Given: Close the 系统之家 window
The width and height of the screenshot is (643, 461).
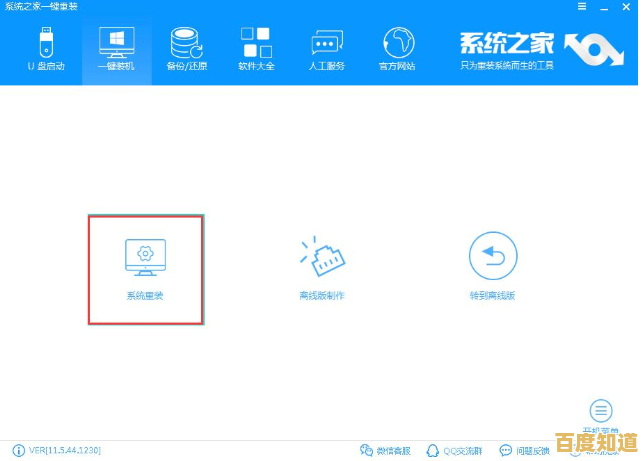Looking at the screenshot, I should pos(626,7).
